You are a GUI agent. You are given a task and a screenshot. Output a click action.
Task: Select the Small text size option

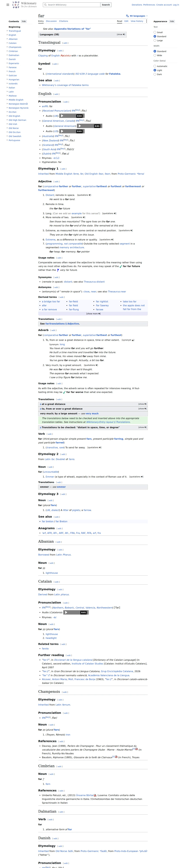pos(155,32)
